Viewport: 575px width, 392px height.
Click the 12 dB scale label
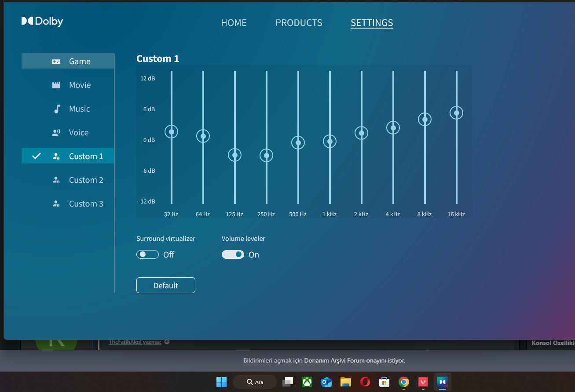148,79
